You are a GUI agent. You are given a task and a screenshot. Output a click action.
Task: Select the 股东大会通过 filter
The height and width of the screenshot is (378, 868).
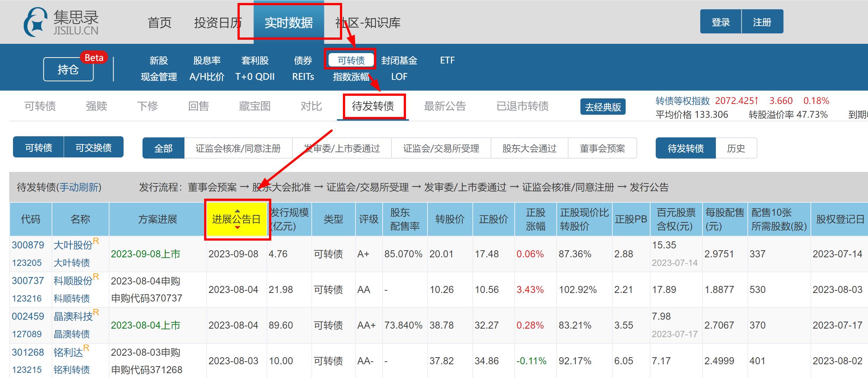click(529, 148)
